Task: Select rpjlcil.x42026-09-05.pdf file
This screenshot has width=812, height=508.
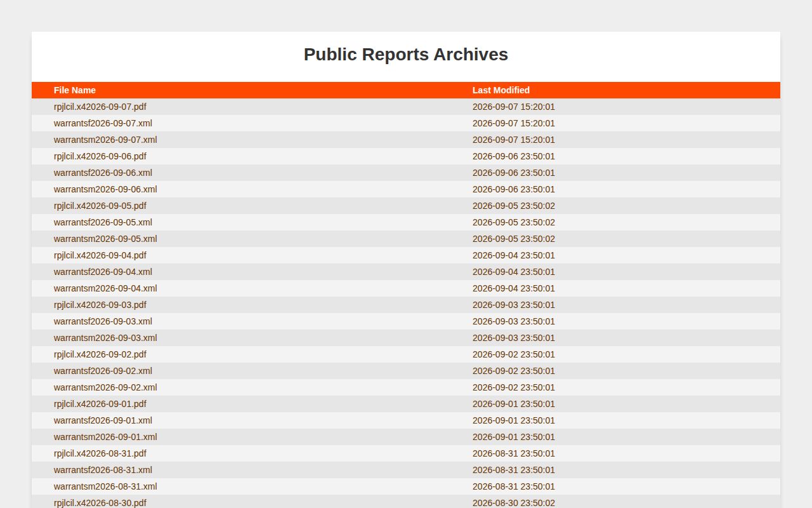Action: coord(100,206)
